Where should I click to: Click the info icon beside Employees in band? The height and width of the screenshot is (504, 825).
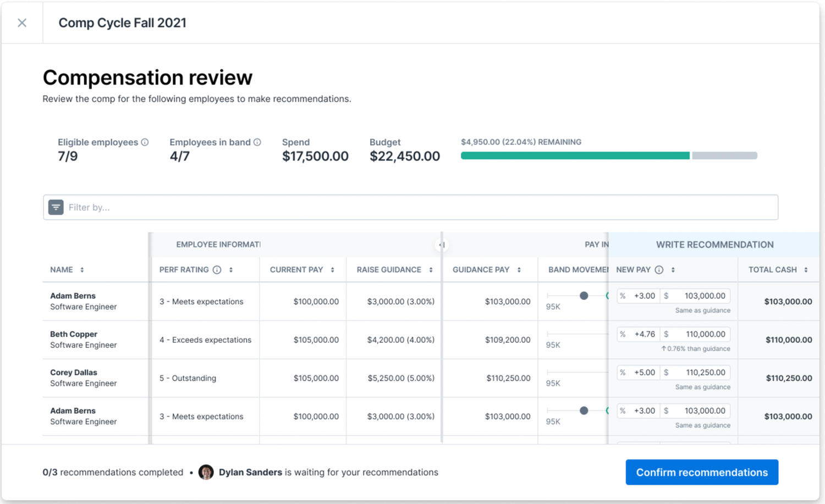point(257,142)
